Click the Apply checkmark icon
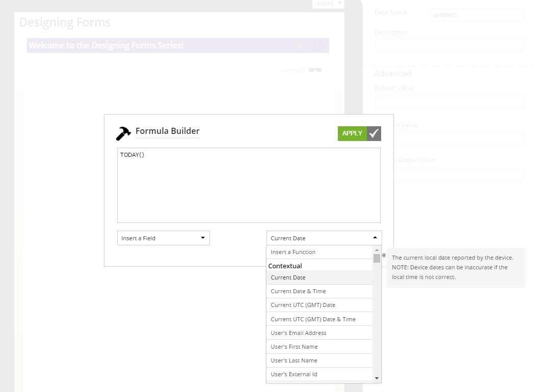This screenshot has height=392, width=534. pyautogui.click(x=374, y=133)
